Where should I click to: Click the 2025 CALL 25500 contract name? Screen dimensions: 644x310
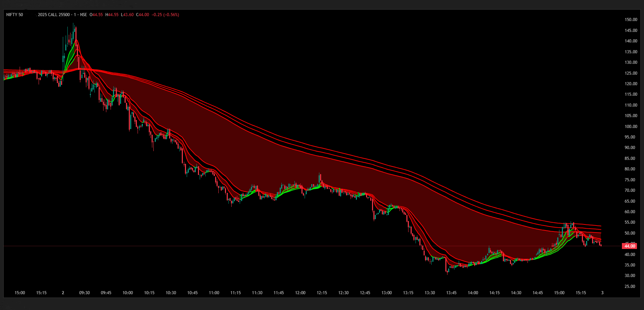[53, 15]
